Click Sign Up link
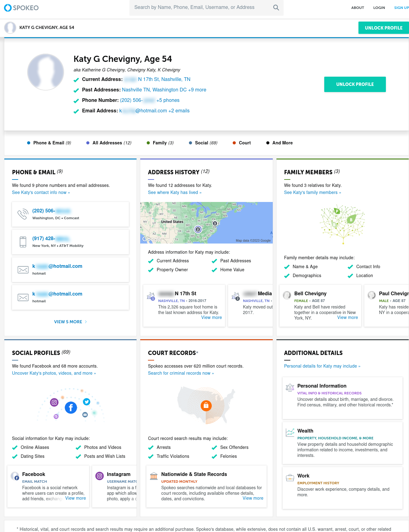 [x=401, y=8]
